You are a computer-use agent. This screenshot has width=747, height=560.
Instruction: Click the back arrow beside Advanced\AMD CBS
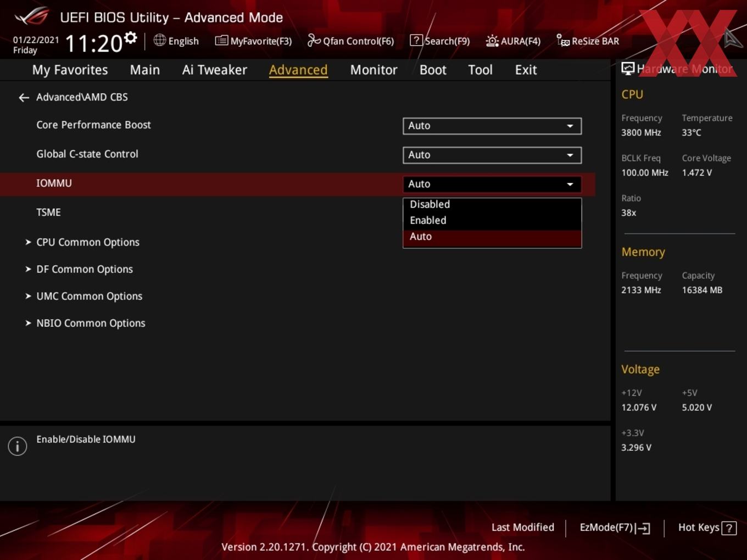tap(24, 98)
